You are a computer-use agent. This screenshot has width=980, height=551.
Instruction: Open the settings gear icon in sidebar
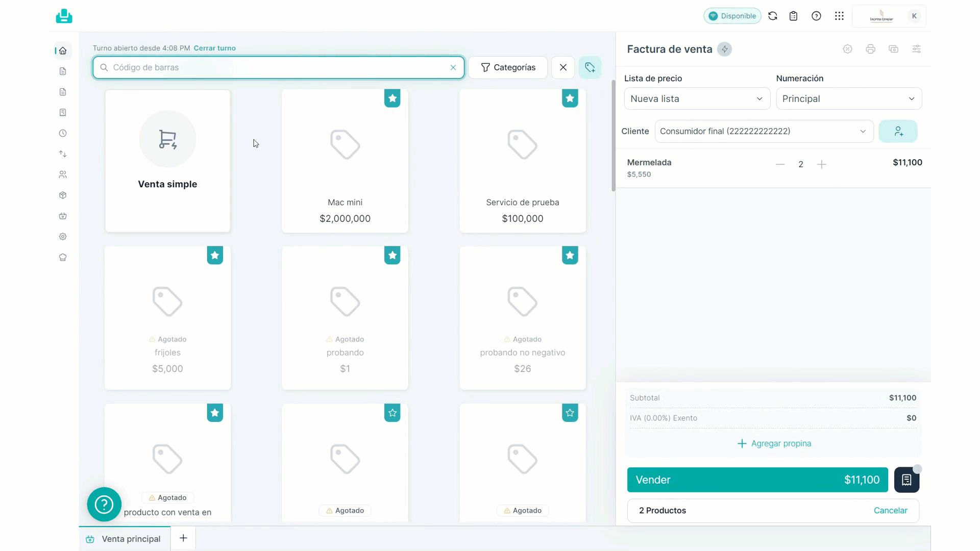click(63, 236)
